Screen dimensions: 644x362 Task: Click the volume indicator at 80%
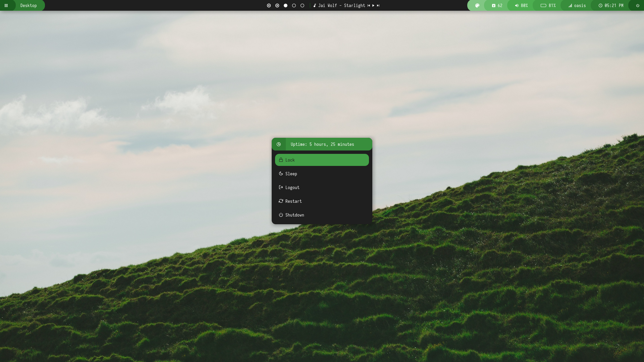click(521, 5)
